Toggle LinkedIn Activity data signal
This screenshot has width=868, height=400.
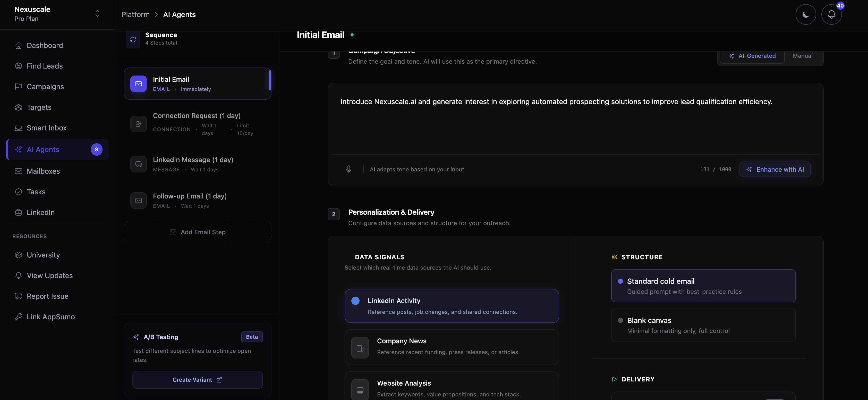[452, 306]
